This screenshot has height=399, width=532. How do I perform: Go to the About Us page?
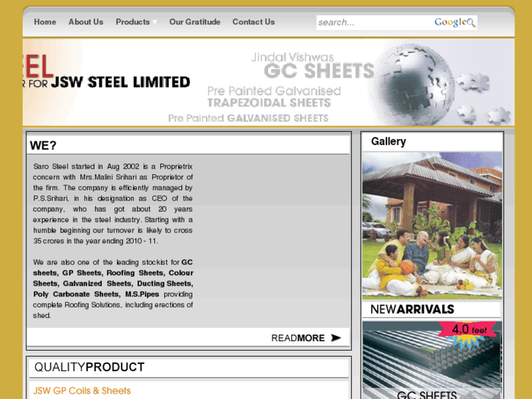point(86,22)
